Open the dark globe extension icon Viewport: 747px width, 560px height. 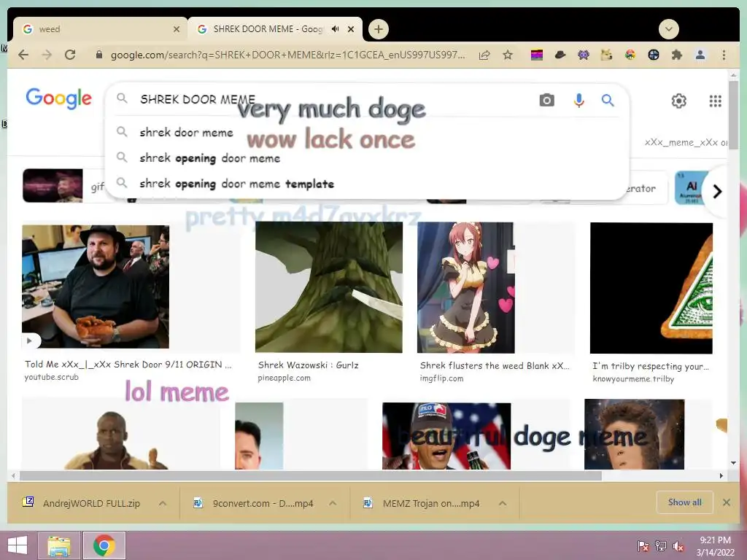[654, 55]
